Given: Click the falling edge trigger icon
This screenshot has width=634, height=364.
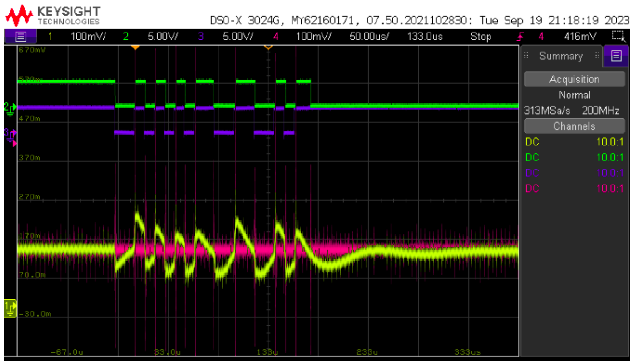Looking at the screenshot, I should coord(520,37).
